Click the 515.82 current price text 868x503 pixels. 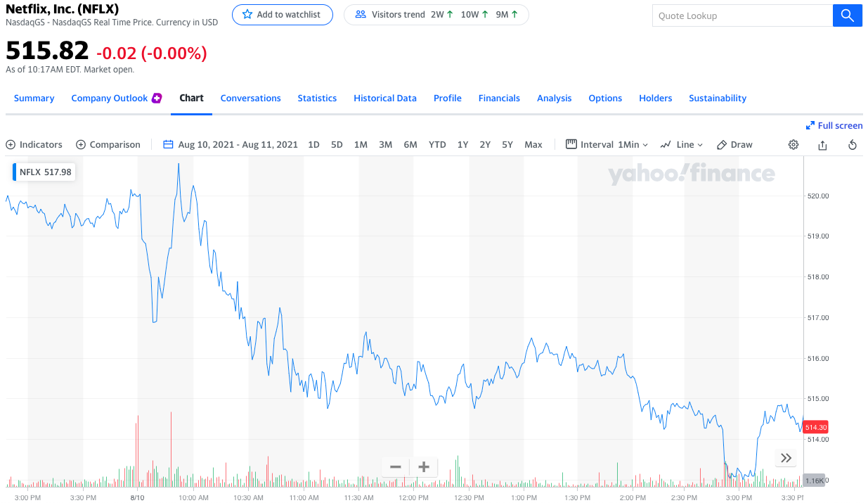(x=47, y=51)
